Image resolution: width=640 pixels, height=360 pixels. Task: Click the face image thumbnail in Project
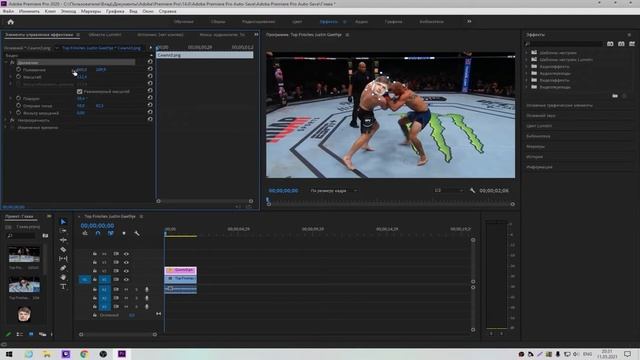point(24,314)
